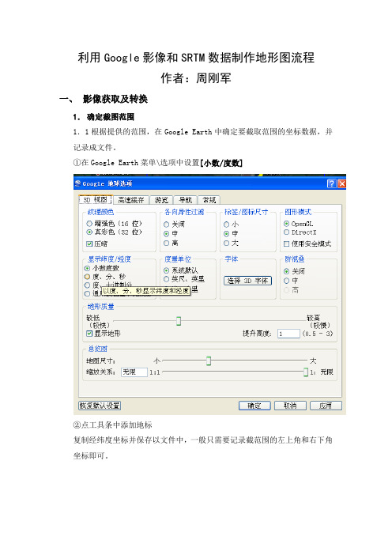Enable 使用安全模式 checkbox
Screen dimensions: 392x555
point(307,244)
